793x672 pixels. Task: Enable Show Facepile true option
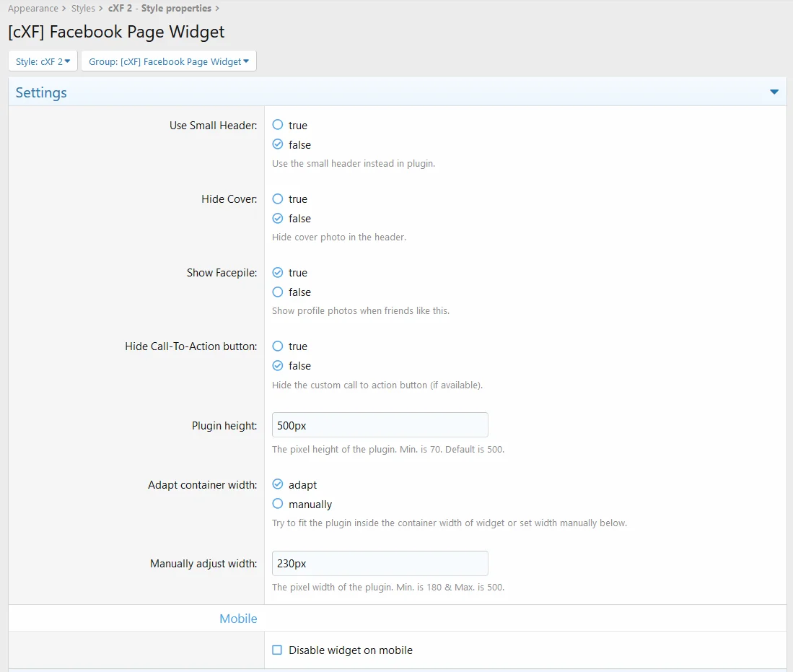pos(278,272)
